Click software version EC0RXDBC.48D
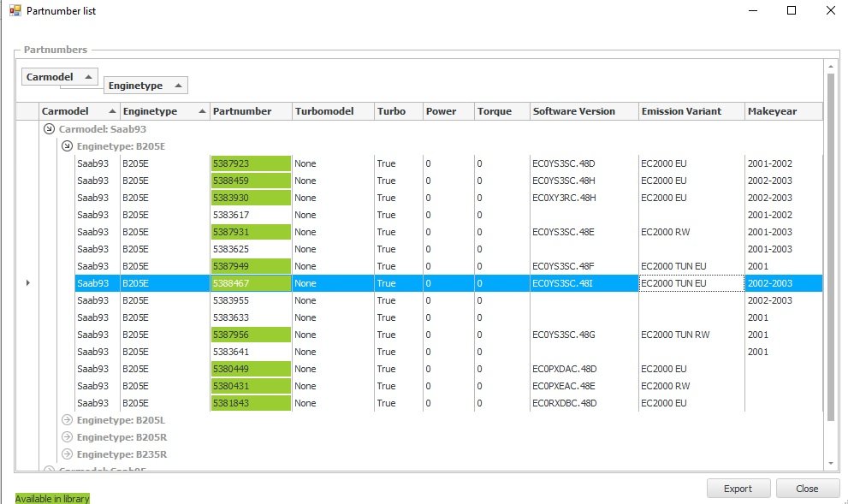 click(x=565, y=403)
